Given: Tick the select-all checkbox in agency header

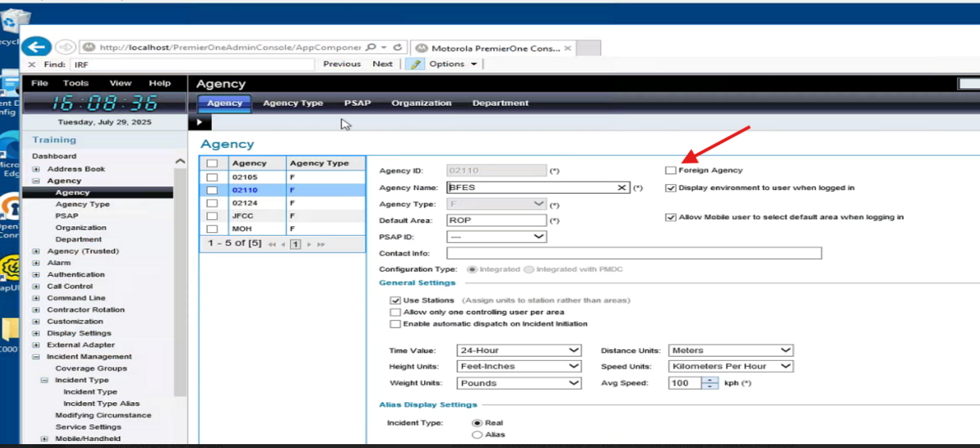Looking at the screenshot, I should tap(212, 164).
